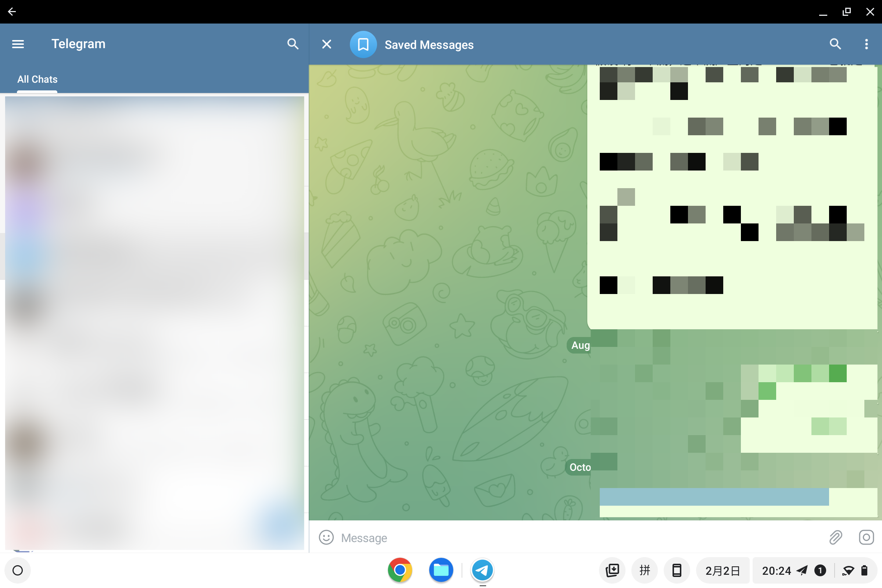Open the screen capture shelf icon
The width and height of the screenshot is (882, 588).
tap(612, 570)
